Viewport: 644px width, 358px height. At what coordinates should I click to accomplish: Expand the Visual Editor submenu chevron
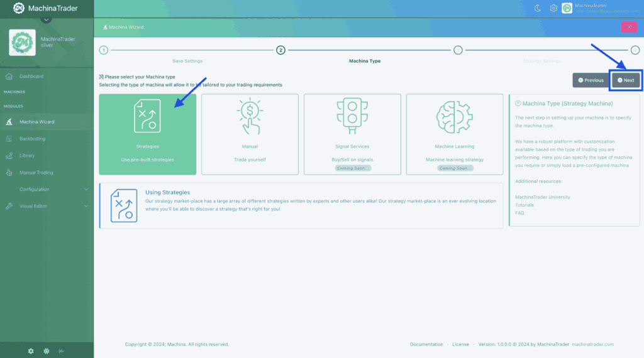click(x=86, y=206)
